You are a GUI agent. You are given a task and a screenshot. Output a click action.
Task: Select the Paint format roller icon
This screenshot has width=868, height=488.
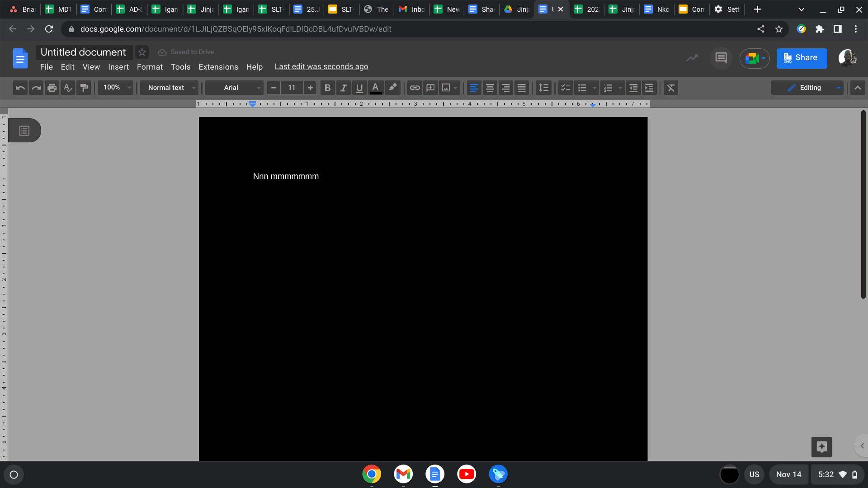tap(84, 88)
